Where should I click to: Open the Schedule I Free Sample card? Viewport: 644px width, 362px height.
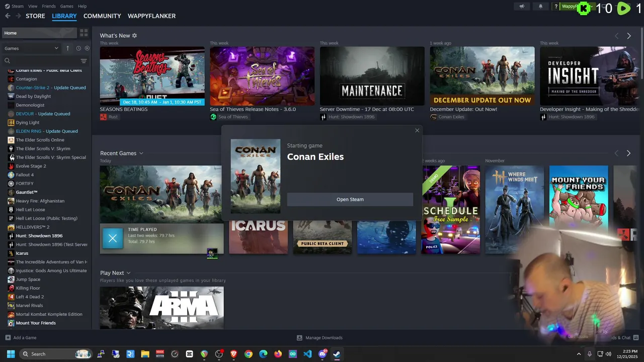(451, 210)
